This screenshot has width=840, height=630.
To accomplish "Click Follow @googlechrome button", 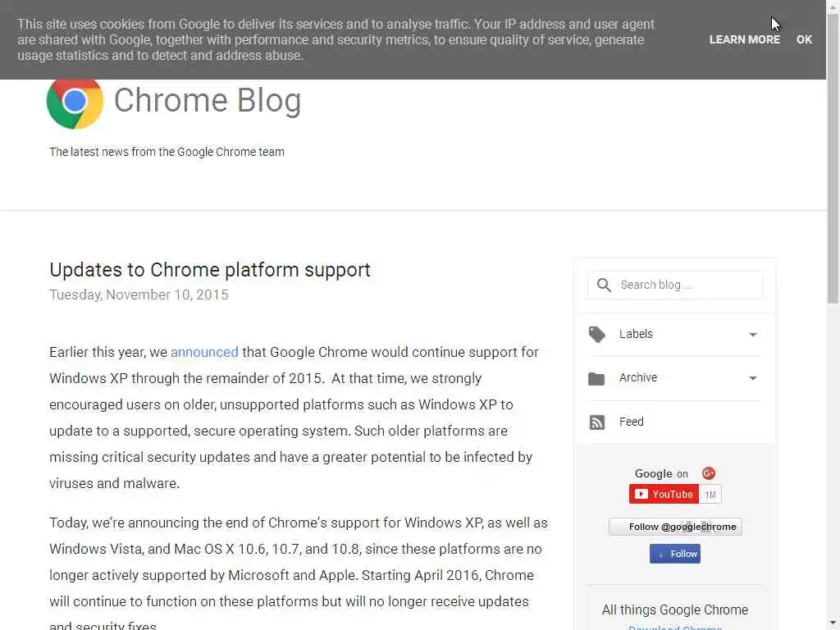I will coord(675,527).
